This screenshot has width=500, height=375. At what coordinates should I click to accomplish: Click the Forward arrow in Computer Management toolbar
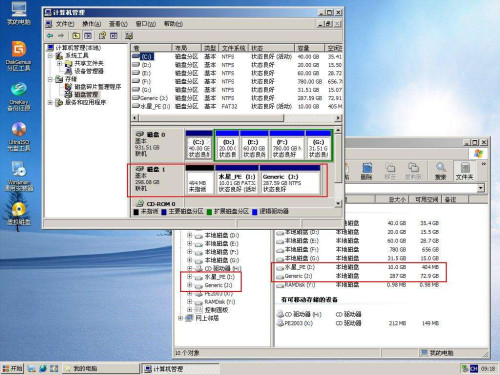click(x=61, y=35)
